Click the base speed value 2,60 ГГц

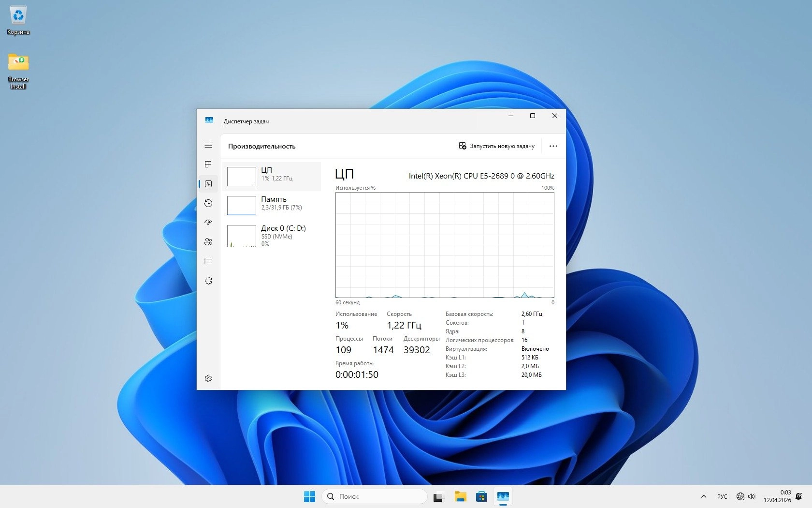tap(532, 314)
